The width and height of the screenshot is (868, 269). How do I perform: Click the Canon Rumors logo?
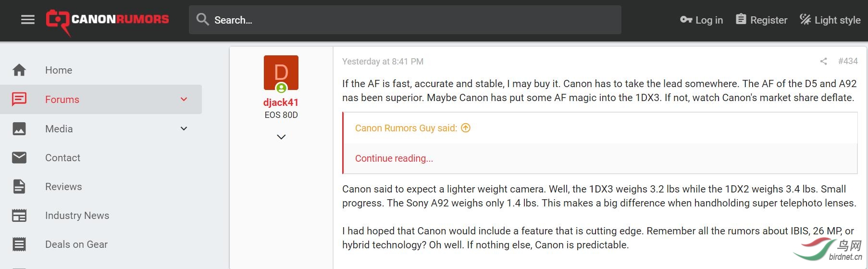[108, 20]
